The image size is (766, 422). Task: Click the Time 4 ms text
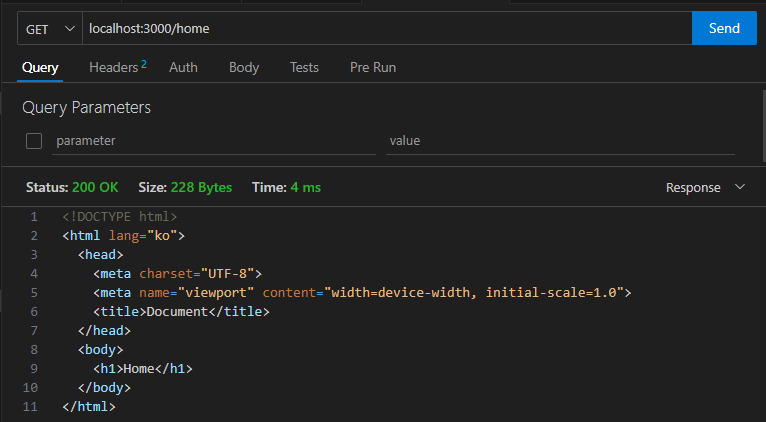(x=286, y=188)
